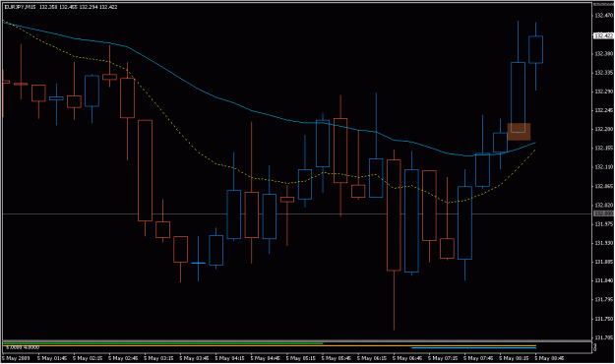
Task: Click the '5 May 06:15' time axis label
Action: coord(371,358)
